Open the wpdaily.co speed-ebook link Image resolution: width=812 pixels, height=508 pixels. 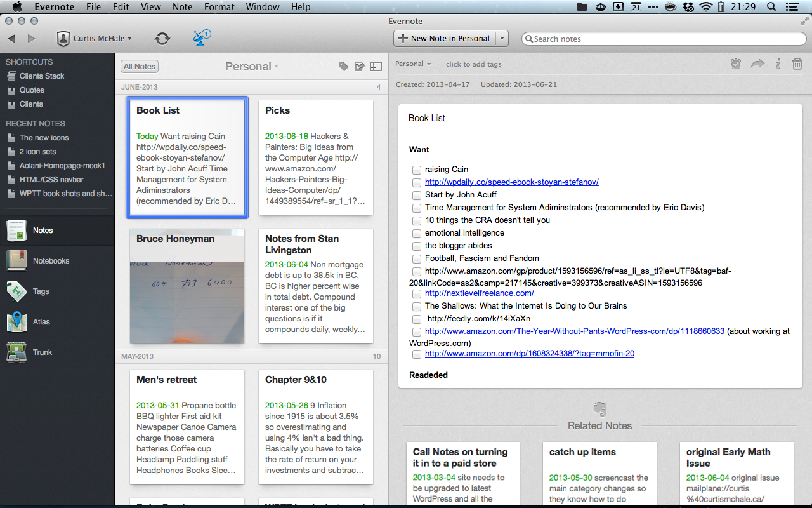[511, 182]
